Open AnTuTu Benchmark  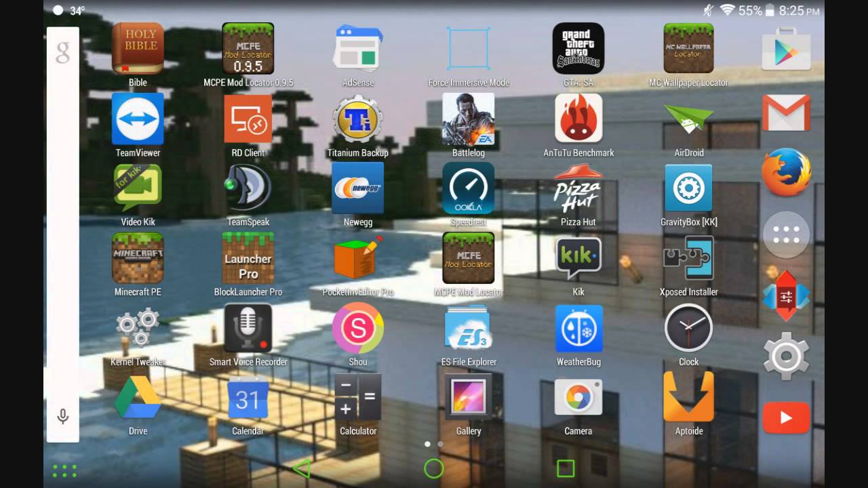tap(578, 119)
